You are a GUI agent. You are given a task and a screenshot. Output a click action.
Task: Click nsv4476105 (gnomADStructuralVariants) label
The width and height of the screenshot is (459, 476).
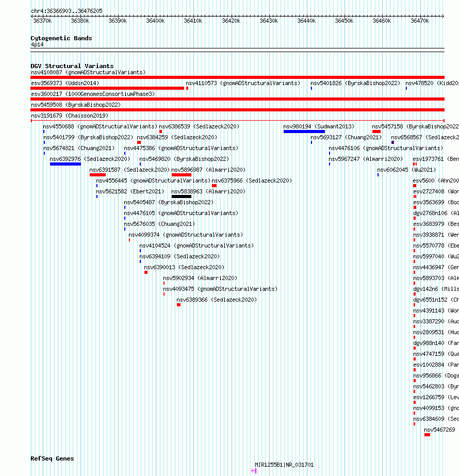point(181,213)
